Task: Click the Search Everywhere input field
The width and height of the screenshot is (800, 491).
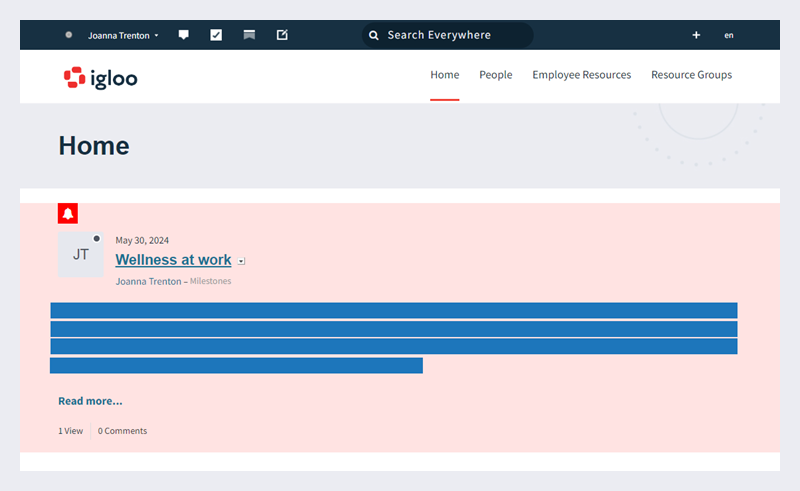Action: pos(447,35)
